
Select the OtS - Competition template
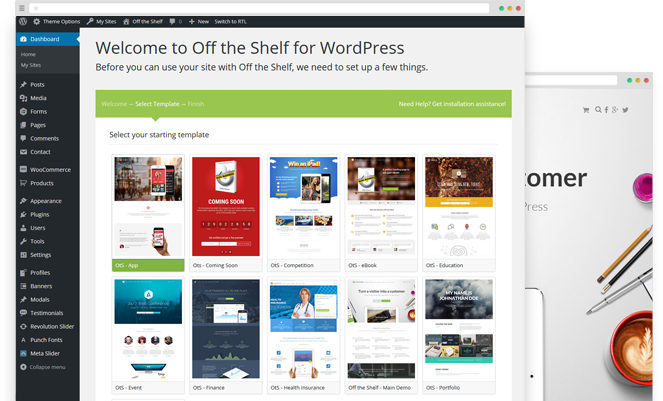click(x=304, y=213)
